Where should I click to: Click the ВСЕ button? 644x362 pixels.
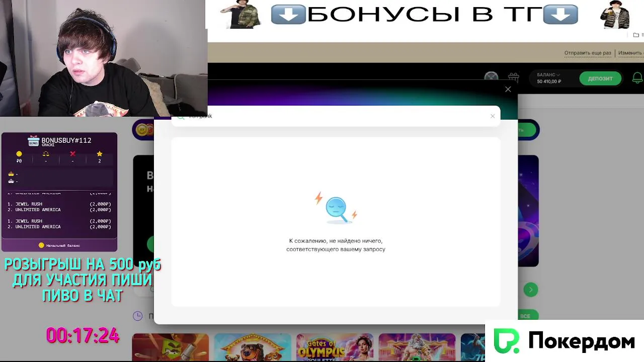(525, 316)
